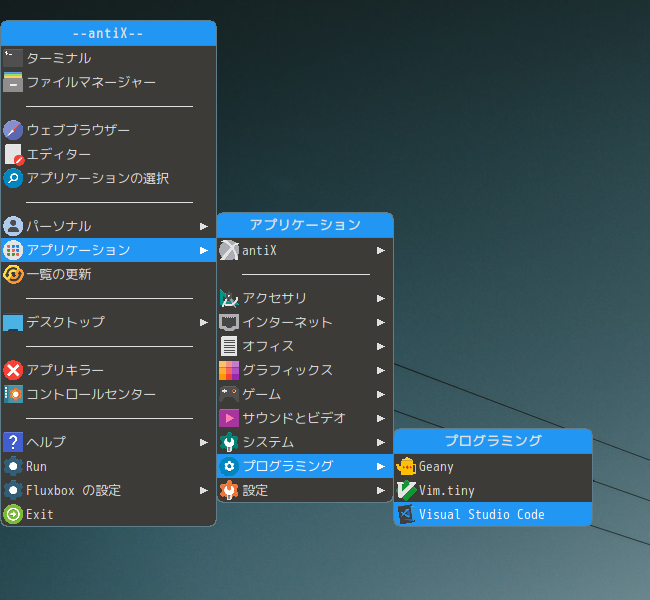
Task: Click the colored grid icon for アプリケーション
Action: (13, 250)
